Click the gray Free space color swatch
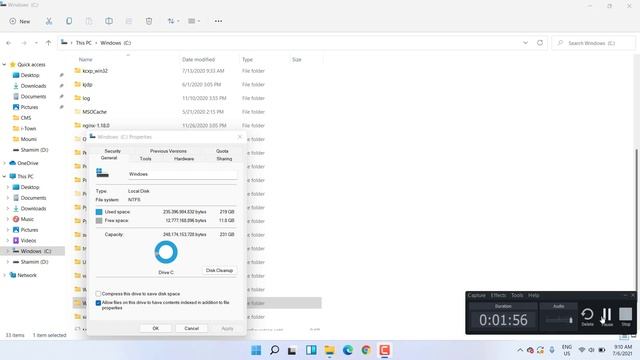The image size is (640, 360). point(99,220)
